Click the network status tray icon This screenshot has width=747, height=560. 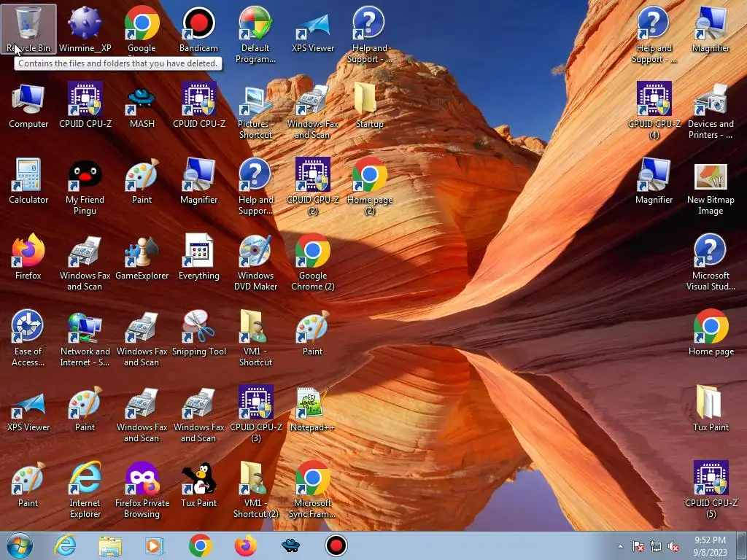[x=656, y=546]
